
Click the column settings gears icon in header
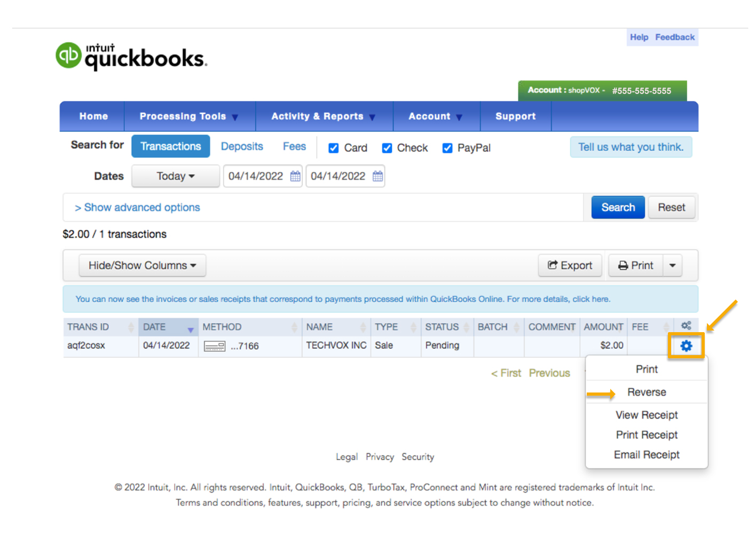click(686, 326)
